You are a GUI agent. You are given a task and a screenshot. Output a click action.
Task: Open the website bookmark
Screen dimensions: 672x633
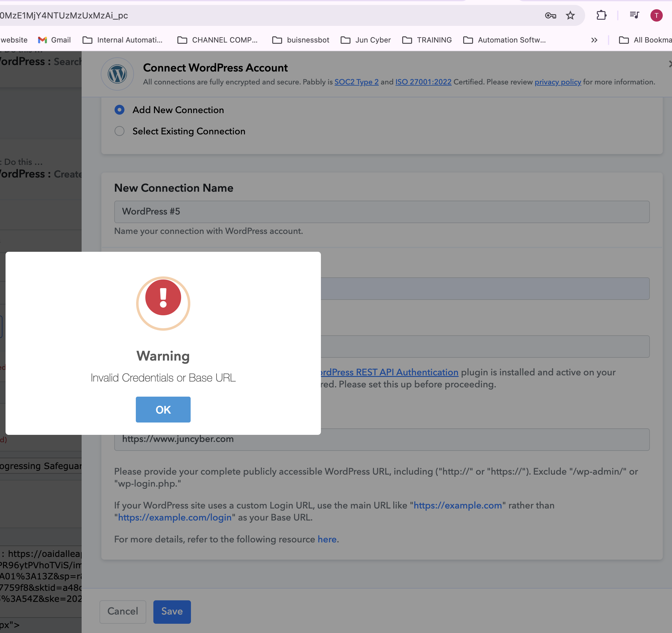click(x=14, y=40)
